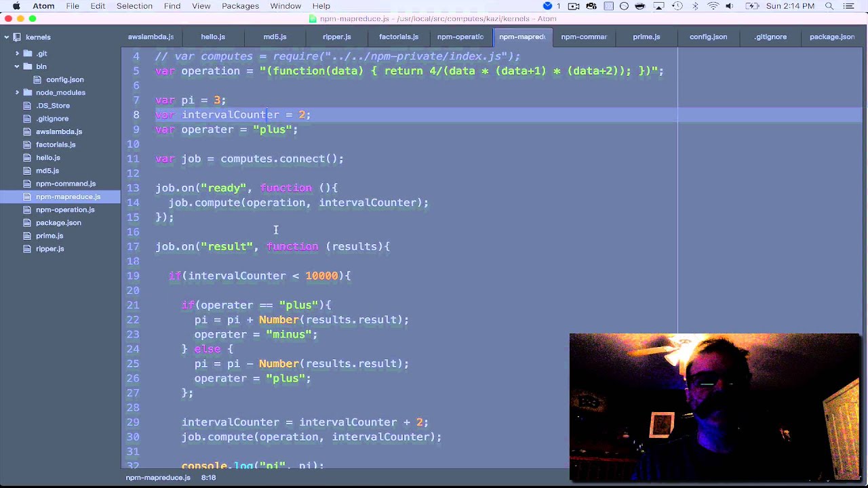Switch to the package.json tab
Image resolution: width=868 pixels, height=488 pixels.
(x=832, y=37)
